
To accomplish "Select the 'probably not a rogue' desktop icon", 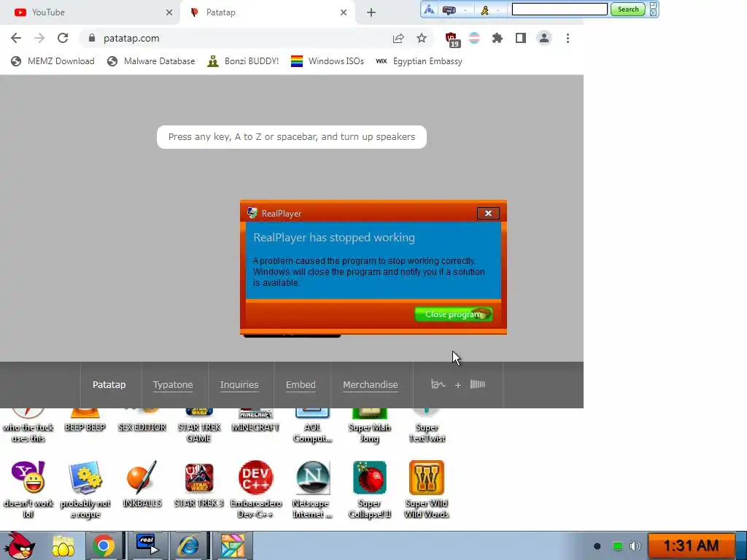I will click(85, 489).
